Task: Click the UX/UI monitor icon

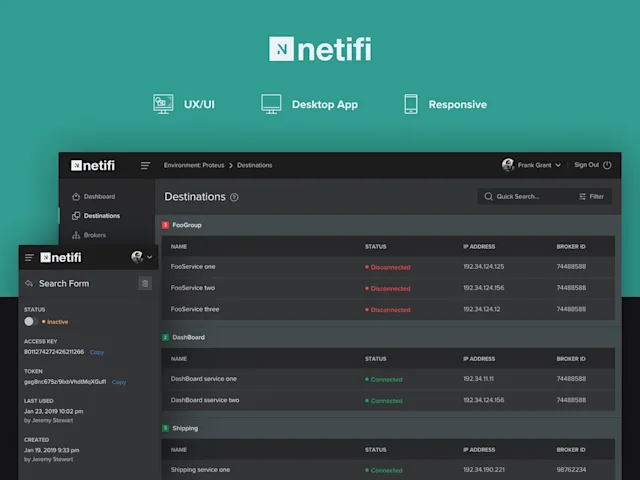Action: [x=163, y=104]
